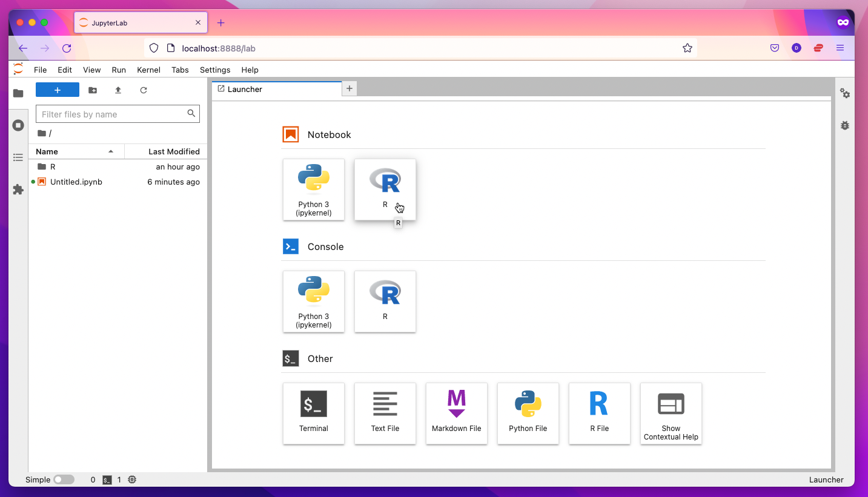Sort files by Name column
868x497 pixels.
(x=76, y=151)
